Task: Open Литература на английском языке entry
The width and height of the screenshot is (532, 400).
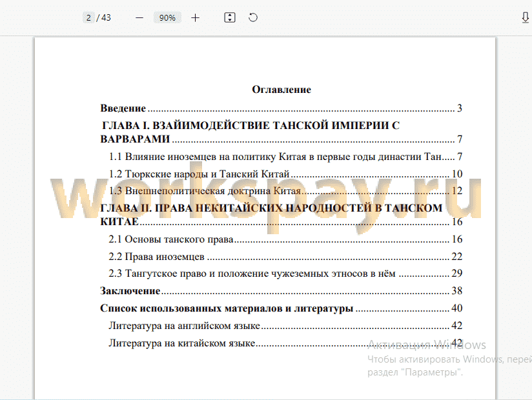Action: (285, 326)
